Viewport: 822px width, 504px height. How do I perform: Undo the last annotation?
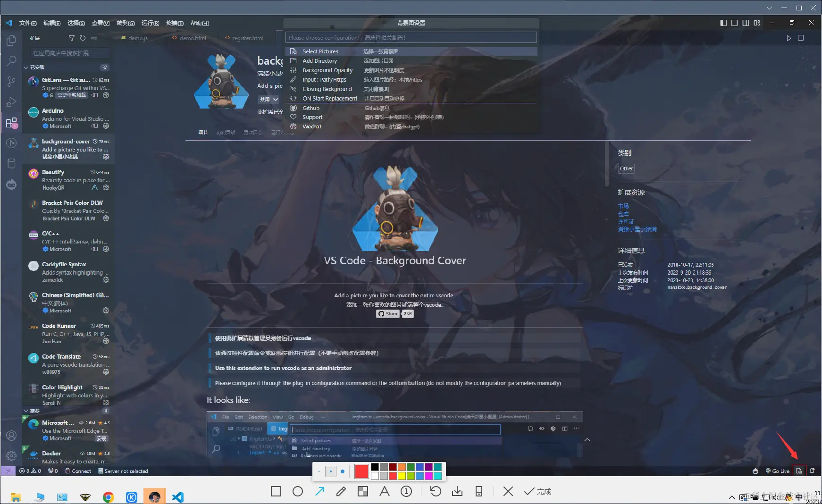click(x=436, y=491)
